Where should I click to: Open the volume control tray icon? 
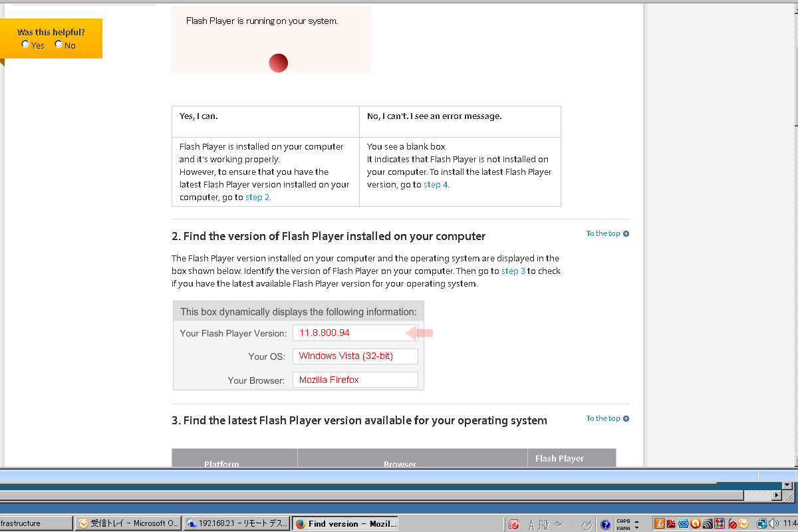click(x=775, y=523)
